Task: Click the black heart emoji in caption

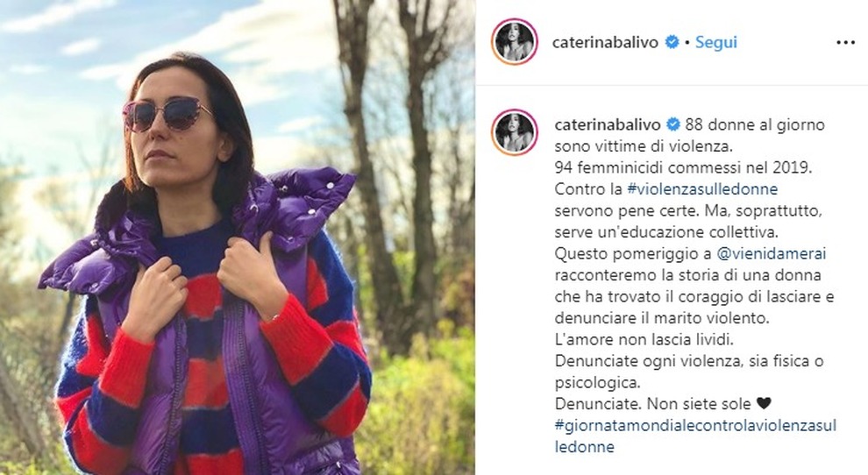Action: 764,404
